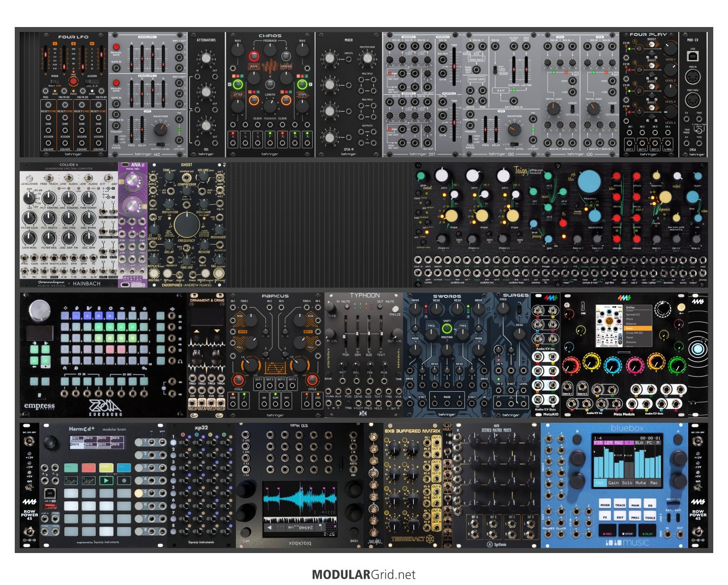Click the Ornament & Crime display screen

pyautogui.click(x=207, y=316)
